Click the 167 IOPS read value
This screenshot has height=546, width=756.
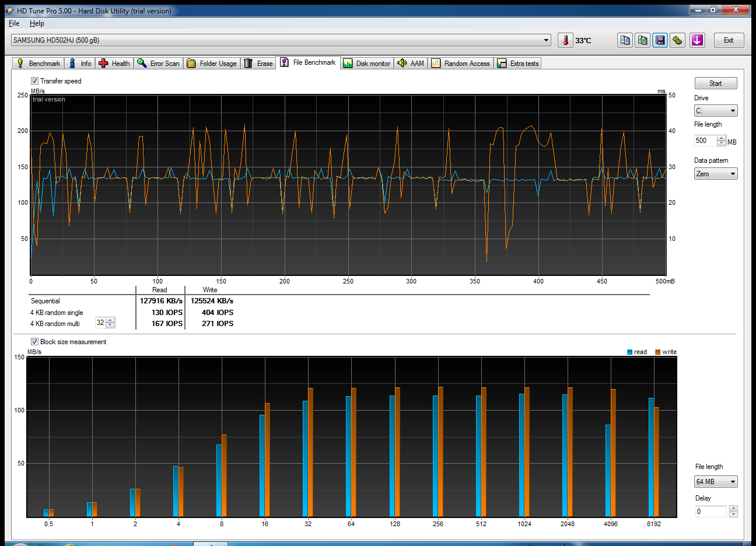[x=167, y=324]
